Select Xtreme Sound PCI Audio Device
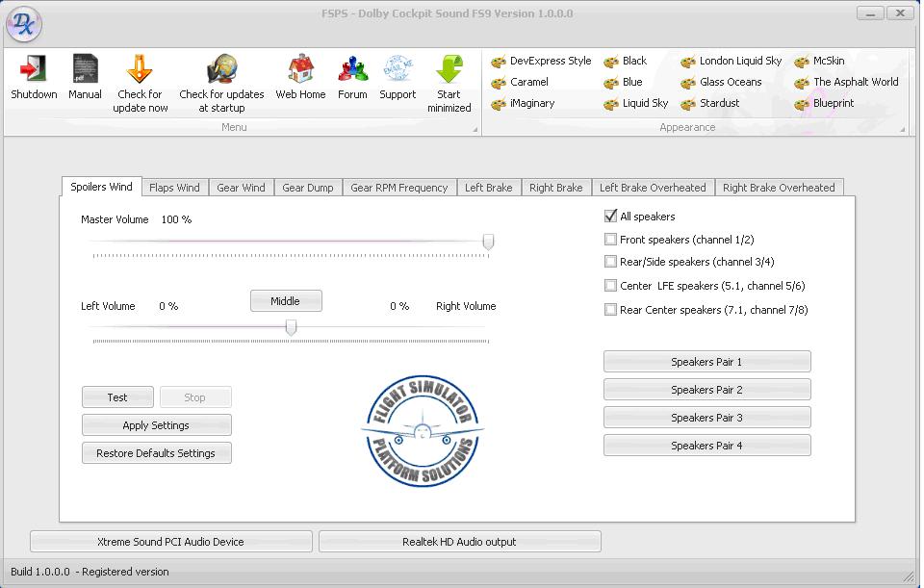This screenshot has height=588, width=924. pyautogui.click(x=171, y=542)
